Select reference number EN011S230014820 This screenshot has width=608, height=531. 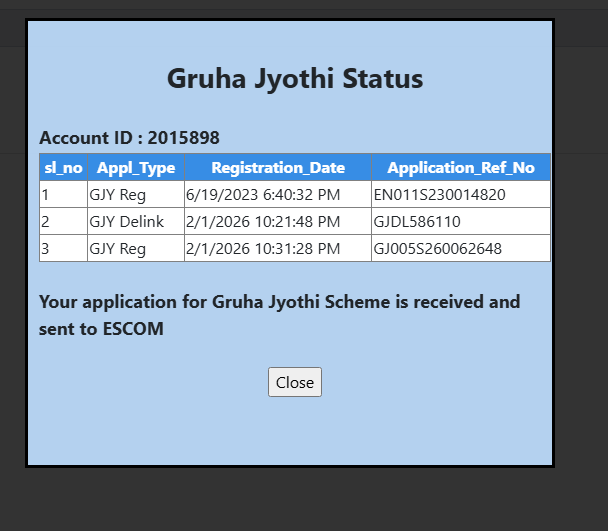pyautogui.click(x=439, y=195)
